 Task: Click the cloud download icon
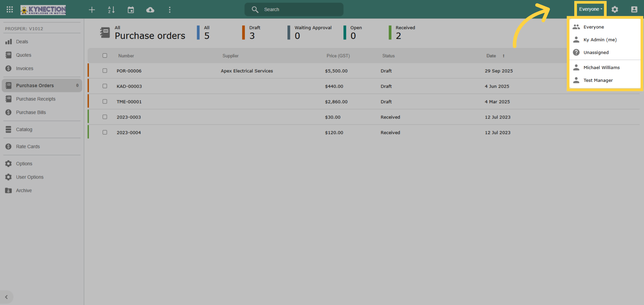tap(150, 10)
